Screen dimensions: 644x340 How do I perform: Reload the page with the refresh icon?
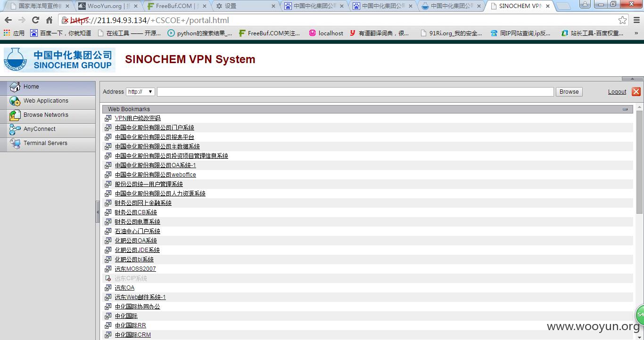tap(35, 20)
